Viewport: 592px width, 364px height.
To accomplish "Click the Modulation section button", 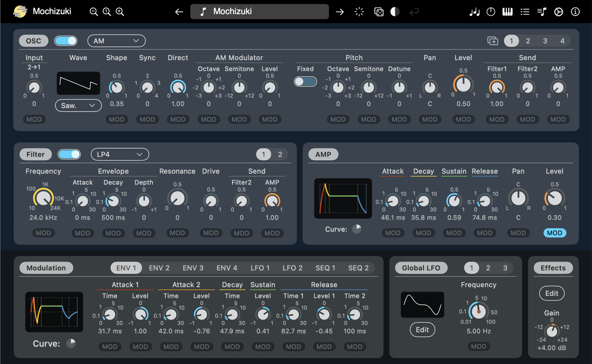I will click(46, 268).
